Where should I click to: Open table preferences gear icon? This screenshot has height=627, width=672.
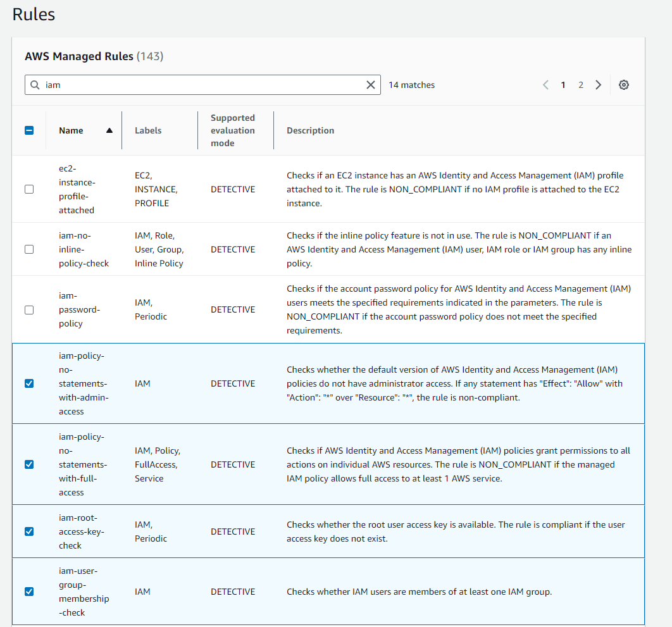click(x=623, y=85)
